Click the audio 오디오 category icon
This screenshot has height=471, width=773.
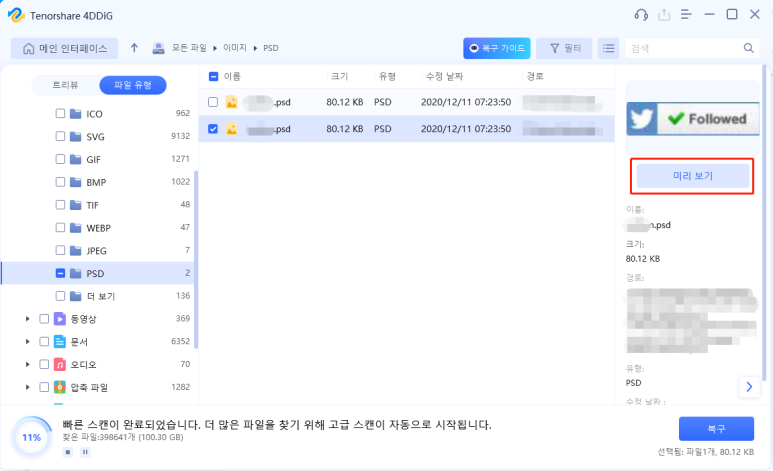click(60, 364)
